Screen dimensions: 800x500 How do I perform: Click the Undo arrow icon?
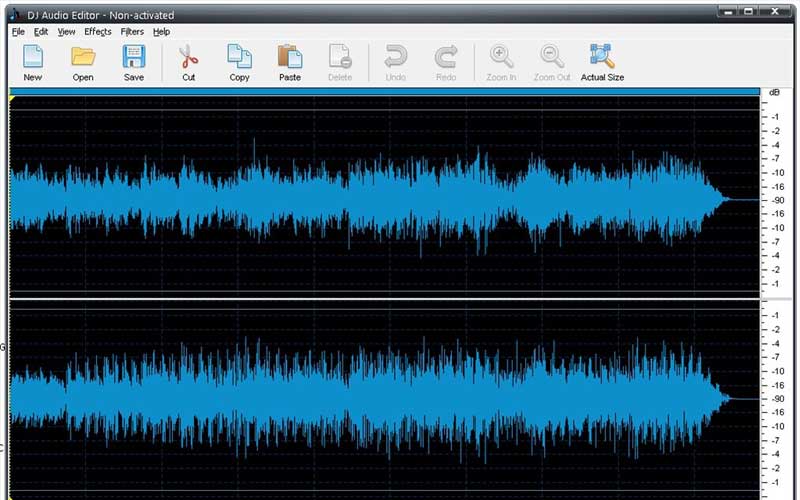(395, 57)
